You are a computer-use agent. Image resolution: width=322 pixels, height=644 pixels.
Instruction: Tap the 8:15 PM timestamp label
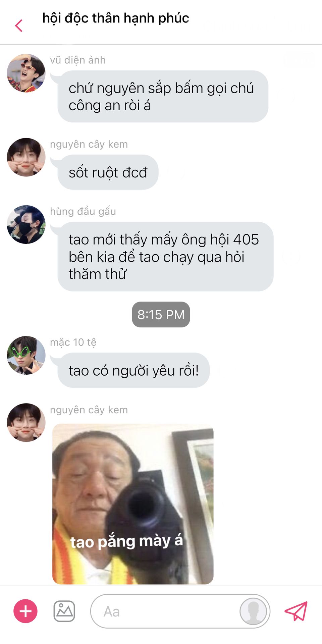161,315
